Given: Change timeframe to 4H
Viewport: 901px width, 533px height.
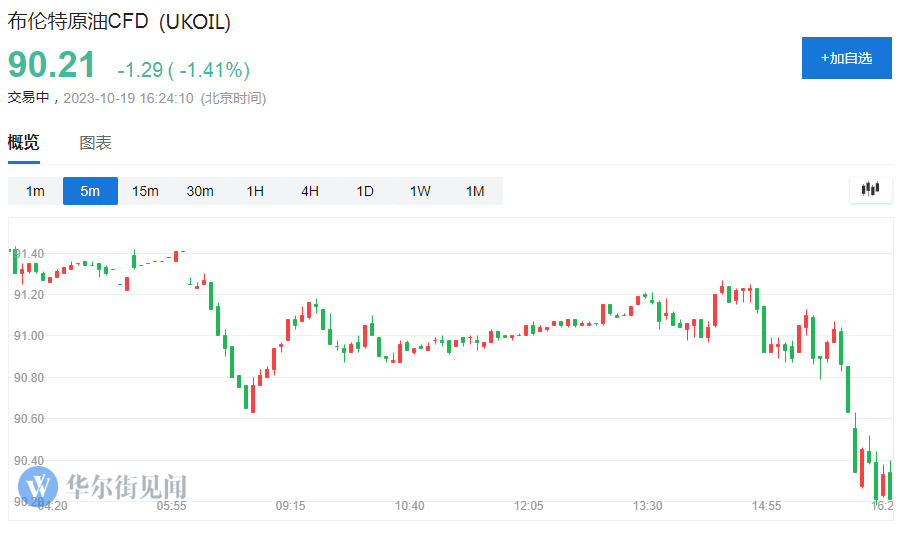Looking at the screenshot, I should click(310, 191).
